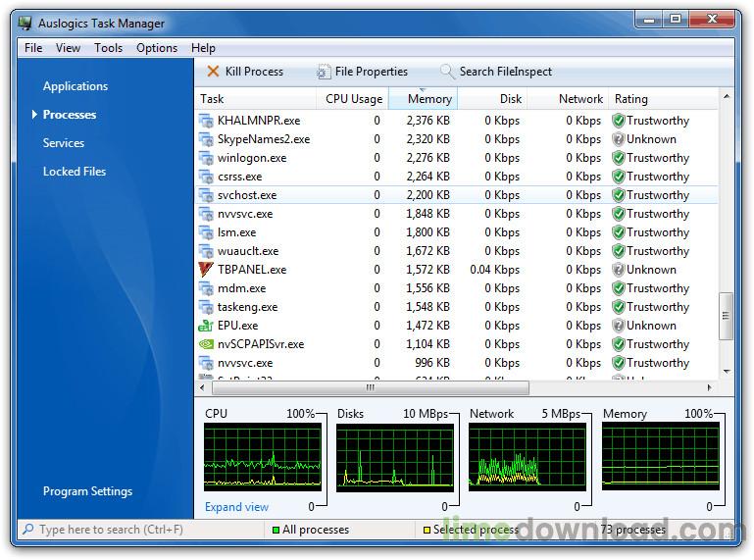Click the horizontal scrollbar left arrow
This screenshot has height=560, width=754.
click(x=202, y=387)
